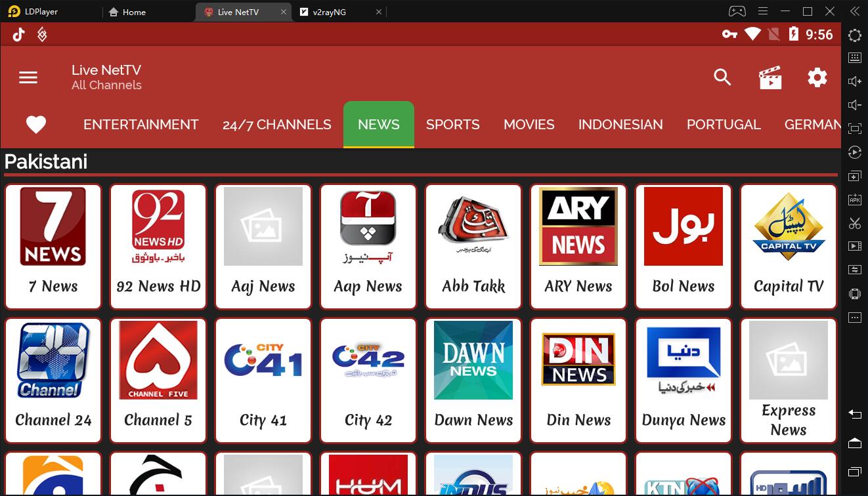Viewport: 868px width, 496px height.
Task: Toggle fullscreen in LDPlayer sidebar
Action: (855, 129)
